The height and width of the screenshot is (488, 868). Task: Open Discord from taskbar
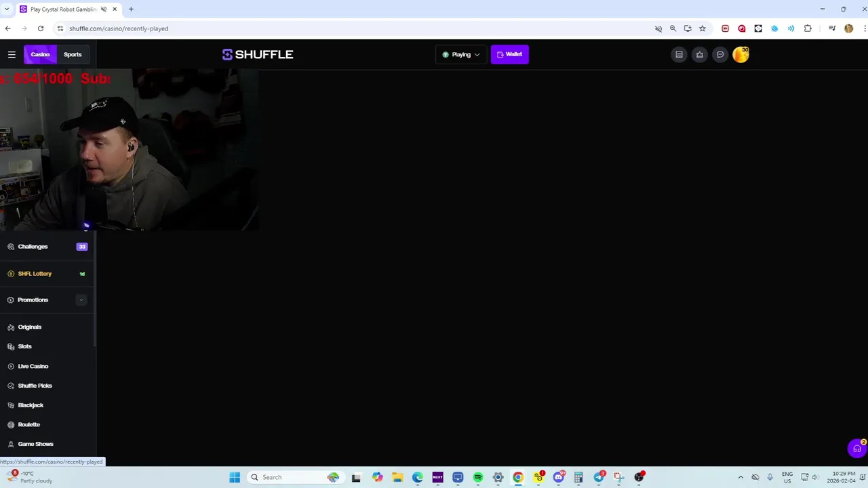click(558, 477)
